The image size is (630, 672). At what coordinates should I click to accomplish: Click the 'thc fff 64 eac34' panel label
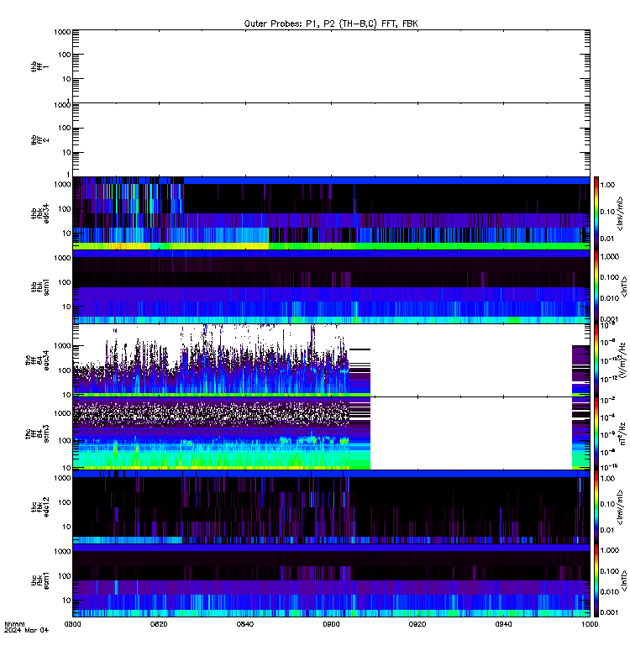(37, 360)
